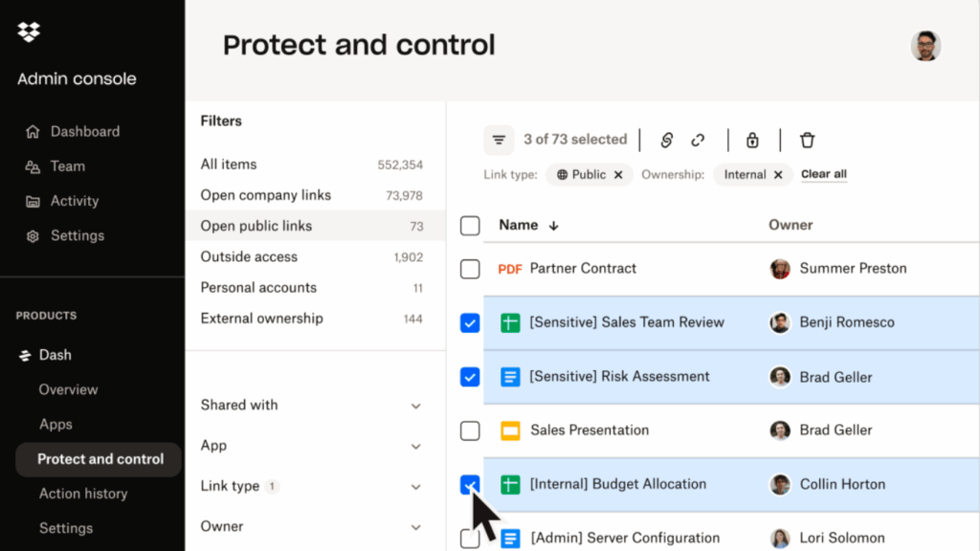Click the second chain link icon
980x551 pixels.
698,140
